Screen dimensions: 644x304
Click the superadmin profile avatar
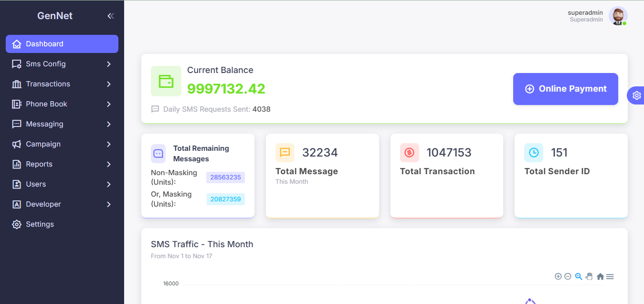coord(618,16)
